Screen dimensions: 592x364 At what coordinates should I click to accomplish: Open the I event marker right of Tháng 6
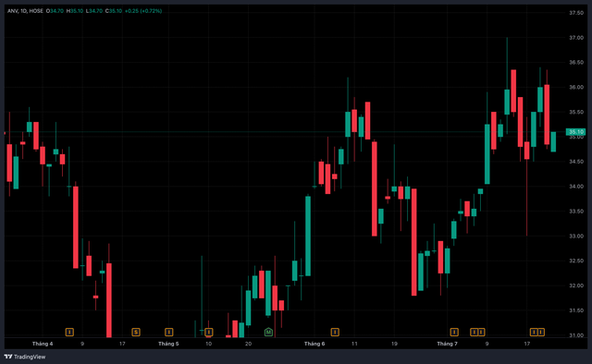click(335, 332)
